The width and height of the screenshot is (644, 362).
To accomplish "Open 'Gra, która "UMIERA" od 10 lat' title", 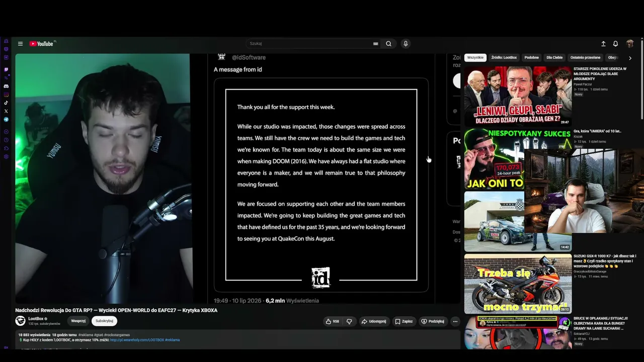I will (597, 131).
